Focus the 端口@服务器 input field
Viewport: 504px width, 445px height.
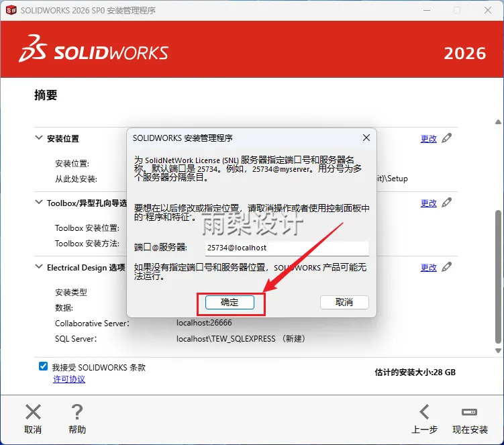287,248
